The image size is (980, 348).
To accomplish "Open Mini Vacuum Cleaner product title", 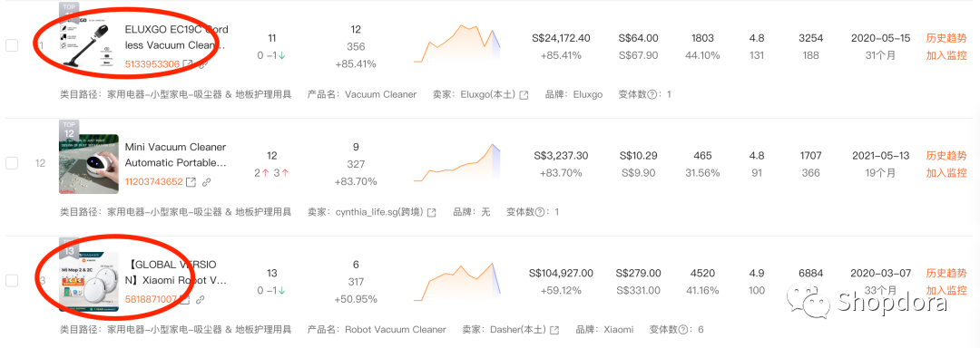I will coord(176,155).
